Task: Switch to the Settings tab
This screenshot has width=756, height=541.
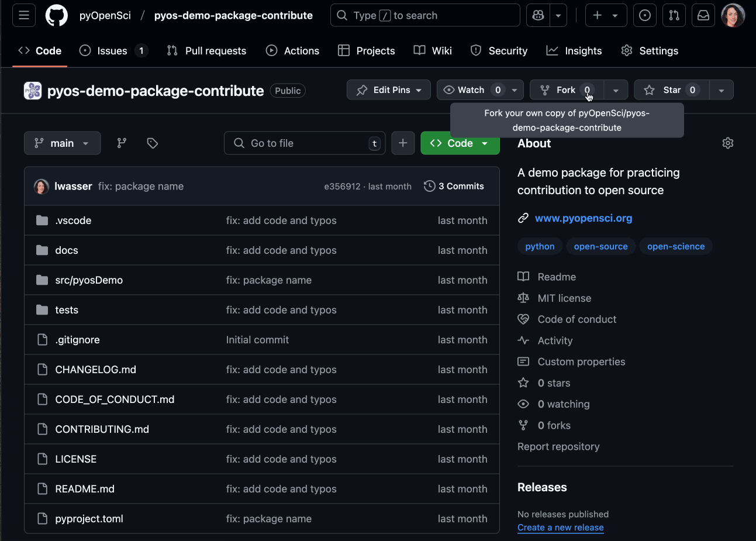Action: coord(650,51)
